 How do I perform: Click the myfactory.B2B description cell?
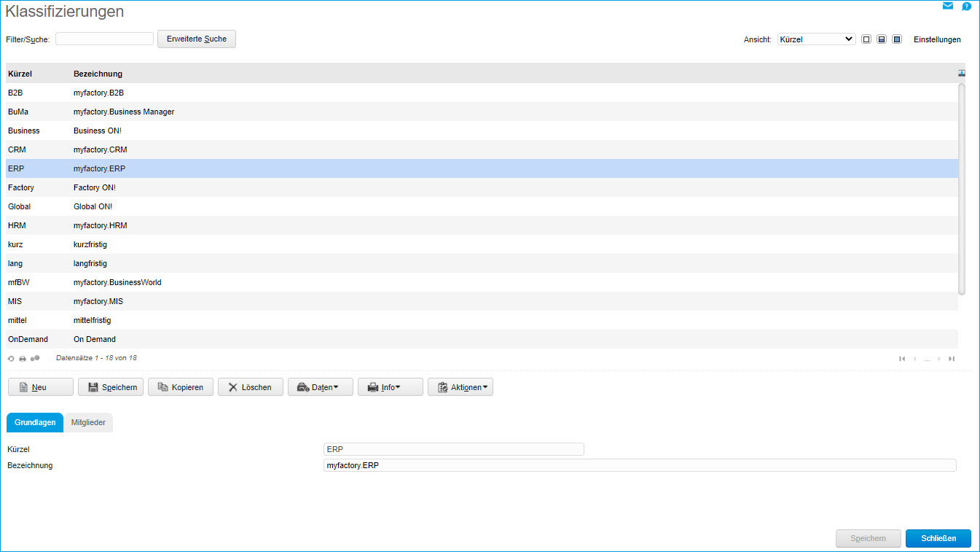point(99,93)
